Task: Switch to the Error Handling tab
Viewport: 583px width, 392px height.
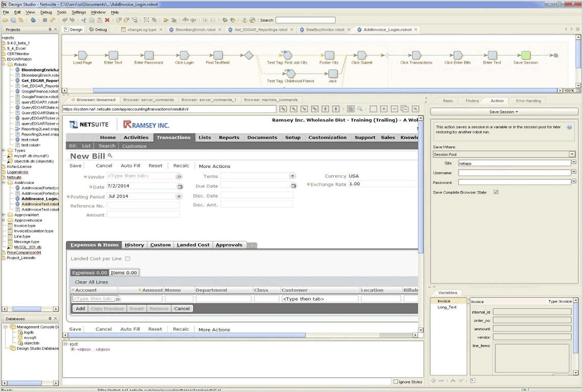Action: point(528,101)
